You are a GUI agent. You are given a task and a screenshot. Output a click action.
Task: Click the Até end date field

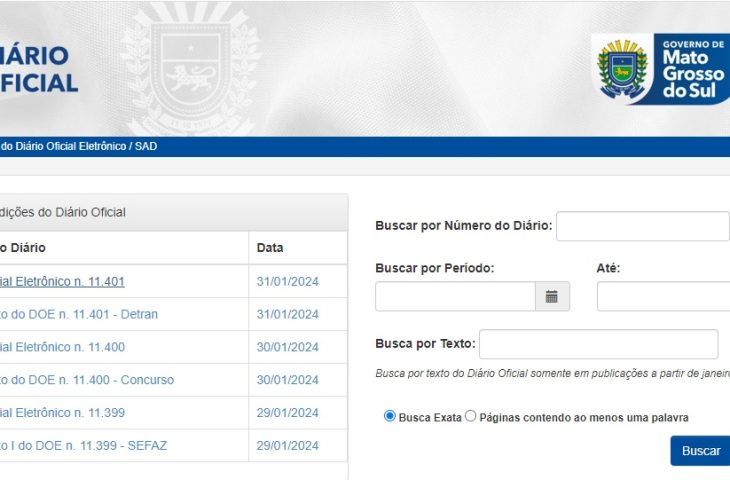click(x=663, y=297)
